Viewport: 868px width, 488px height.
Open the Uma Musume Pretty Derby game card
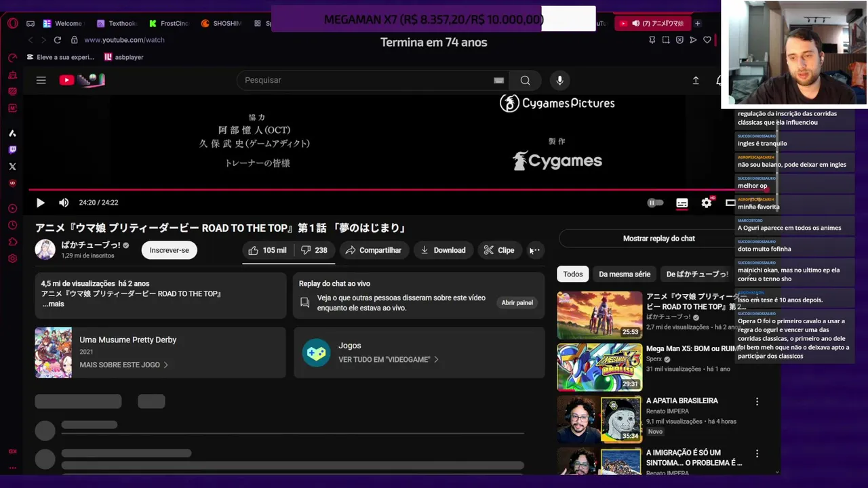(x=160, y=352)
